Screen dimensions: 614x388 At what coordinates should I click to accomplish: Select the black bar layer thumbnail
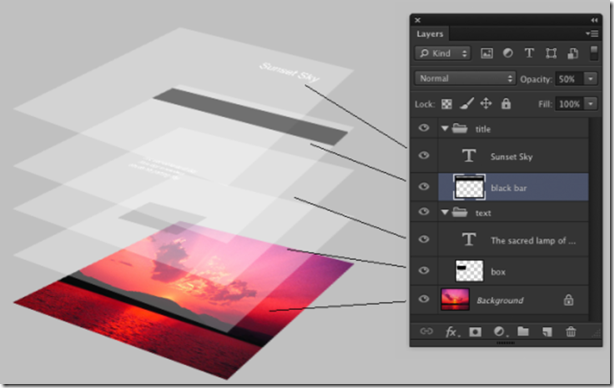coord(470,187)
